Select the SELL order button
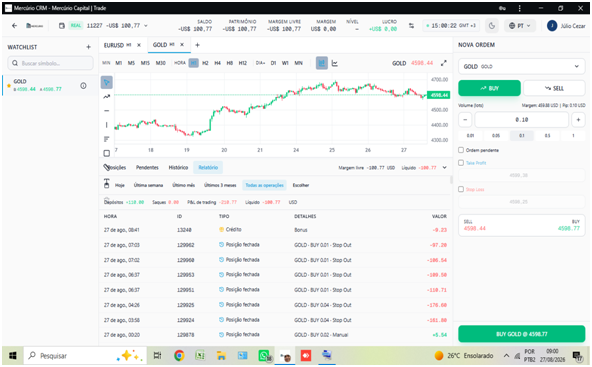This screenshot has width=592, height=367. pos(554,88)
